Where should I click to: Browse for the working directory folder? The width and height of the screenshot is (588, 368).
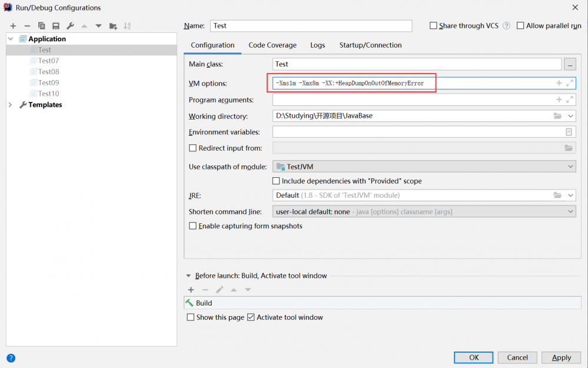click(x=557, y=116)
